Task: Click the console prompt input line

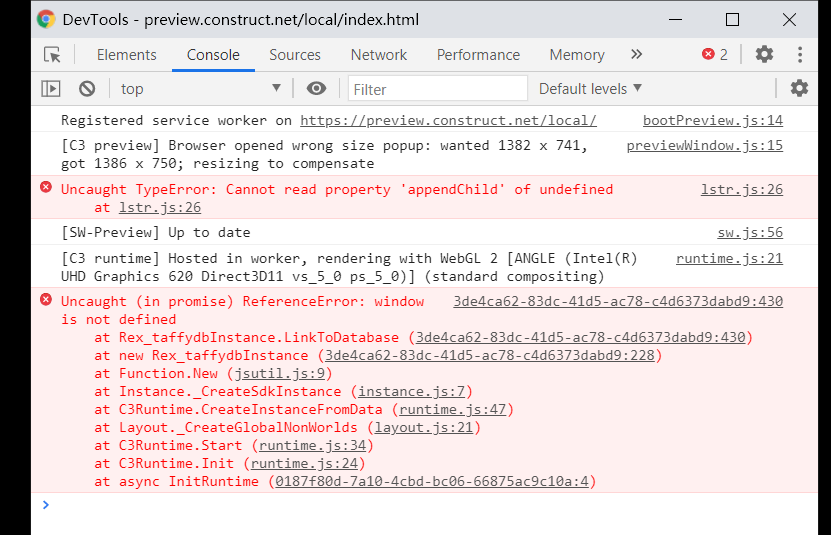Action: (x=424, y=505)
